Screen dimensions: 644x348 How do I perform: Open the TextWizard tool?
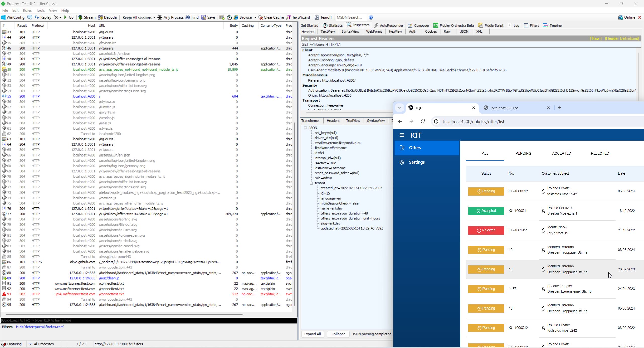click(x=298, y=17)
